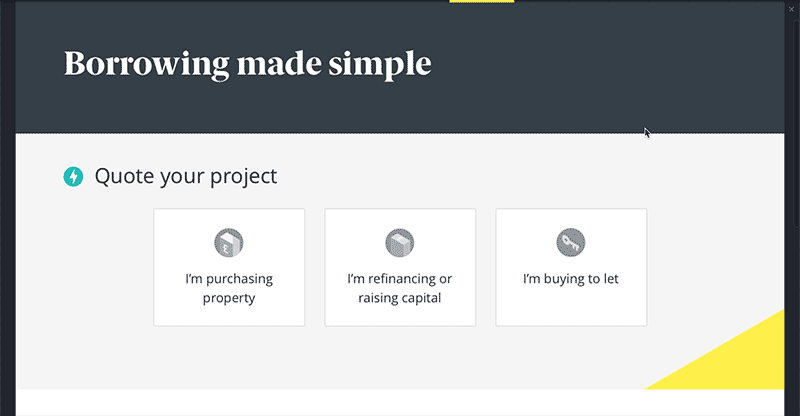Choose "I'm purchasing property" label

click(229, 288)
